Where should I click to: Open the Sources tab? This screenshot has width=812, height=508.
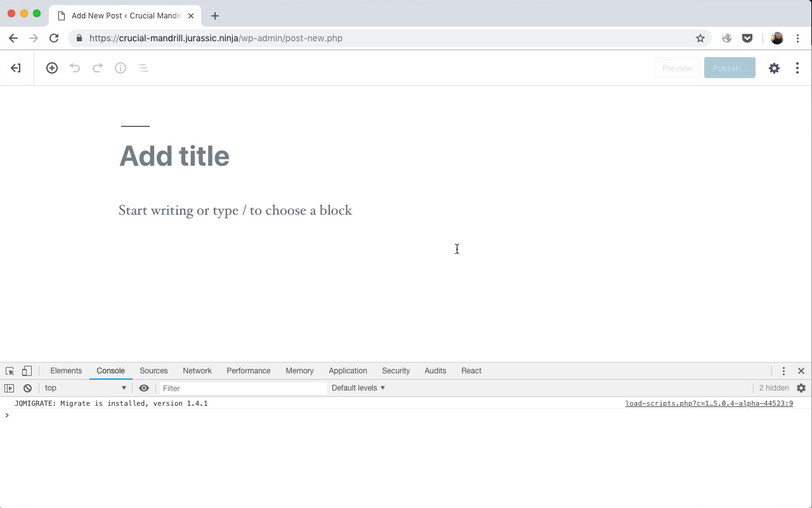click(x=154, y=371)
